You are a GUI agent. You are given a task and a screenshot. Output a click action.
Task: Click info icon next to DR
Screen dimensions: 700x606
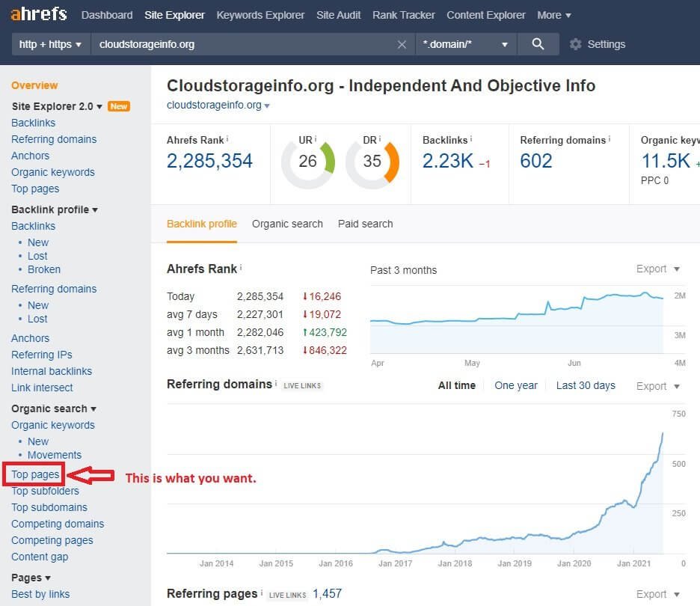point(380,139)
